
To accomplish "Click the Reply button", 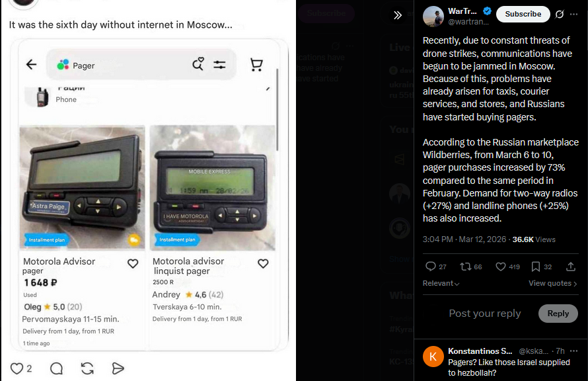I will [558, 314].
